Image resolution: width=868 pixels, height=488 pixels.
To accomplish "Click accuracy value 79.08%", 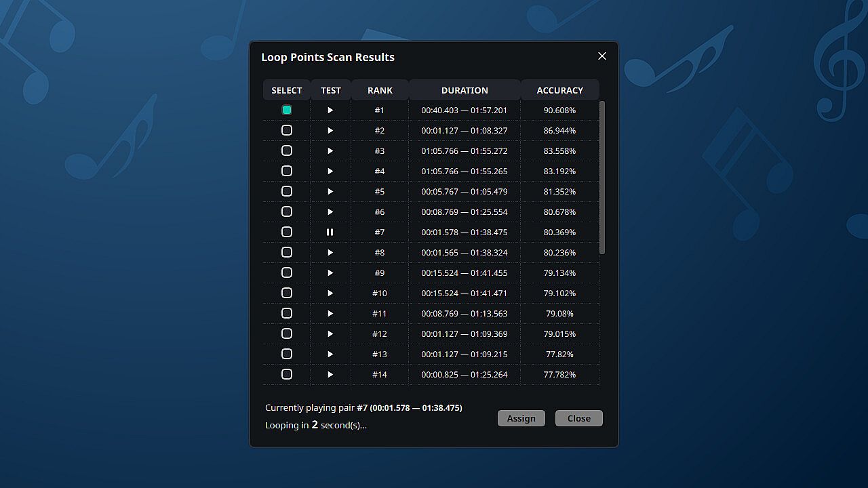I will pyautogui.click(x=560, y=313).
